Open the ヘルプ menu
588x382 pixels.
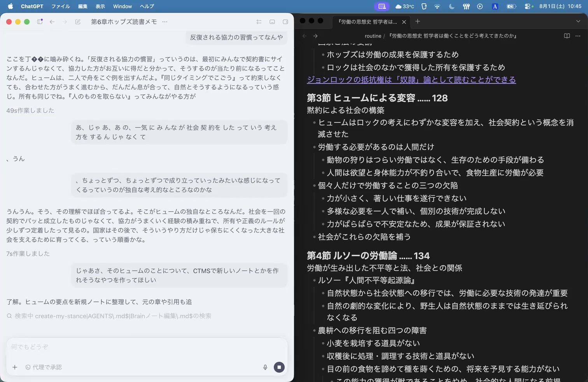pos(147,6)
